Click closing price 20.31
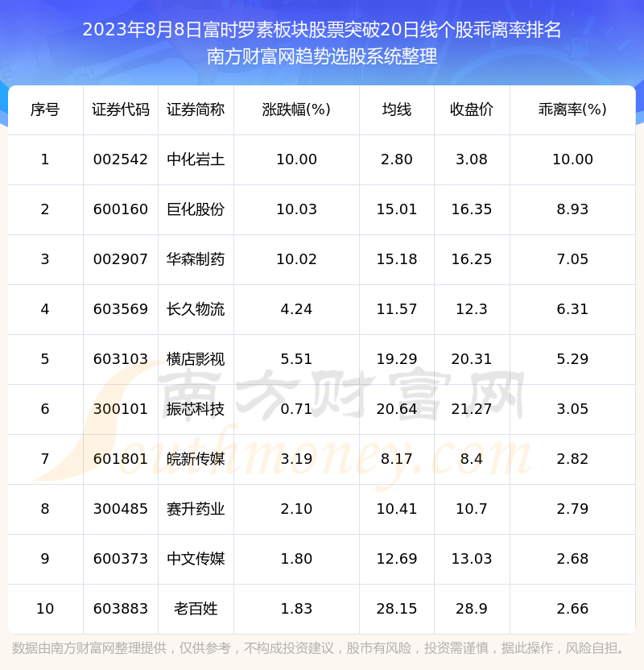644x670 pixels. point(472,359)
